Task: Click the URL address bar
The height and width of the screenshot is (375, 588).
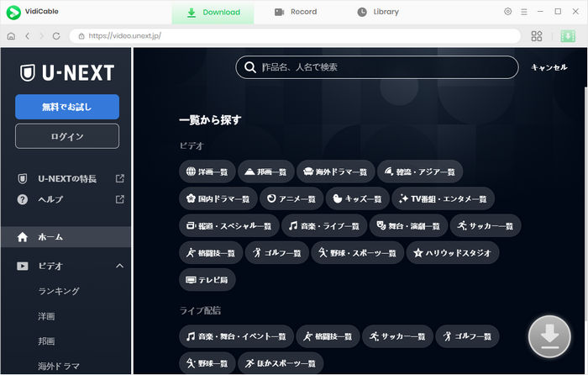Action: point(295,36)
